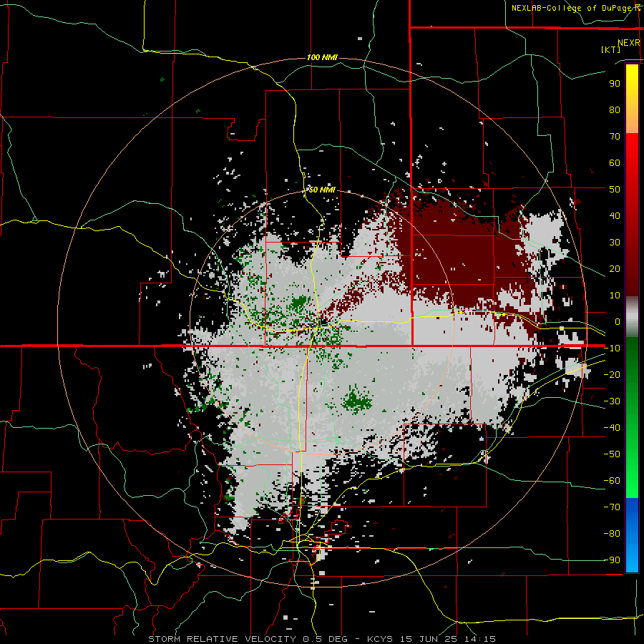Click the -50 value on velocity scale
This screenshot has height=644, width=644.
point(612,454)
